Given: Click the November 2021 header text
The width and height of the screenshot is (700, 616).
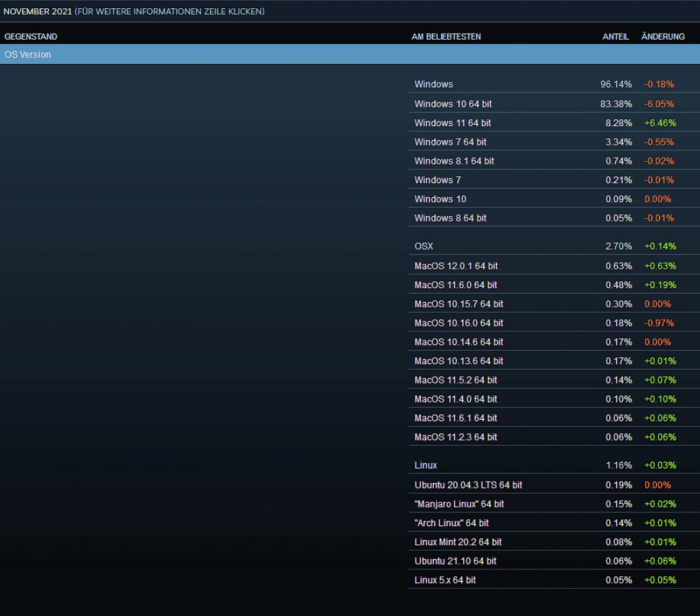Looking at the screenshot, I should tap(38, 12).
